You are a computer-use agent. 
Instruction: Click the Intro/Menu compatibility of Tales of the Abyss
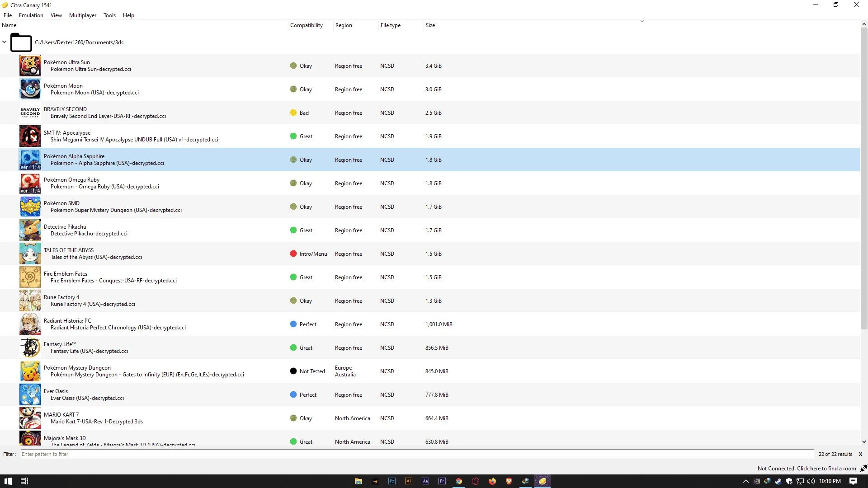313,253
